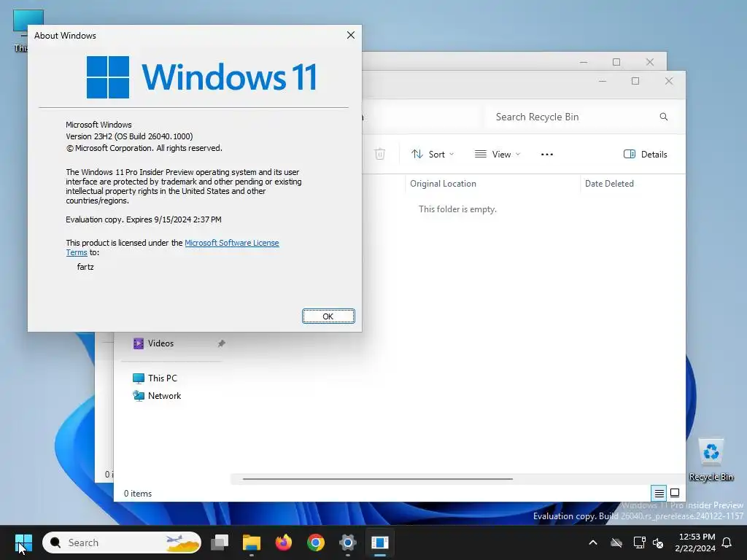Sort by the Date Deleted column header
The image size is (747, 560).
632,184
